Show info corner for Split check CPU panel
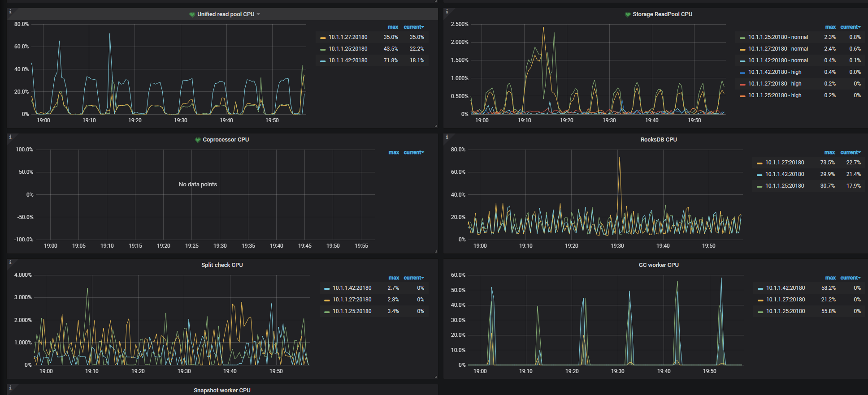The image size is (868, 395). [10, 262]
